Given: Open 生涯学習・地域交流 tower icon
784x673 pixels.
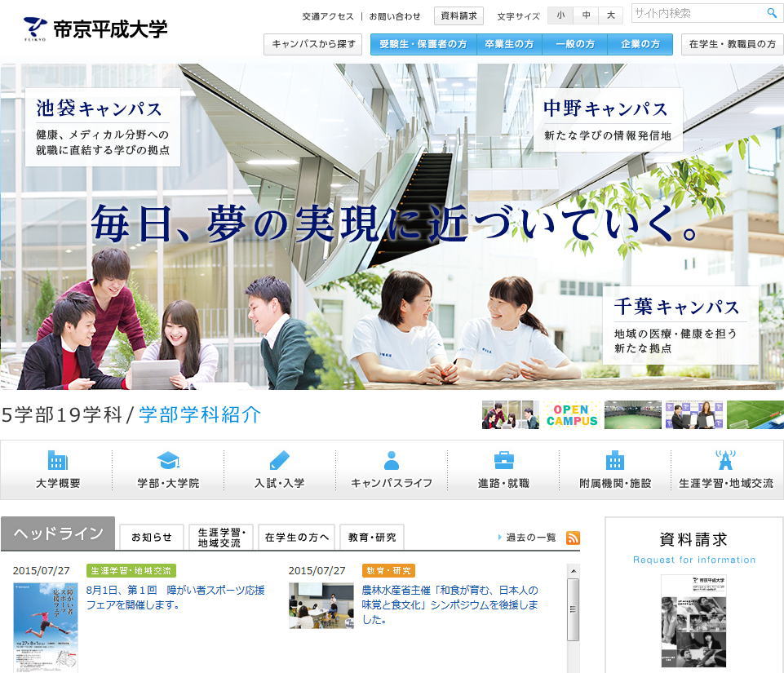Looking at the screenshot, I should 725,461.
